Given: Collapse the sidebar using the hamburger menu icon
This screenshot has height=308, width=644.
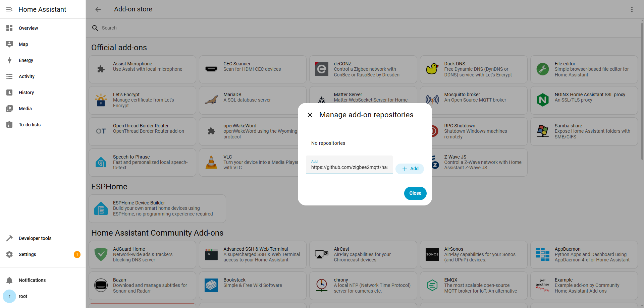Looking at the screenshot, I should point(9,9).
